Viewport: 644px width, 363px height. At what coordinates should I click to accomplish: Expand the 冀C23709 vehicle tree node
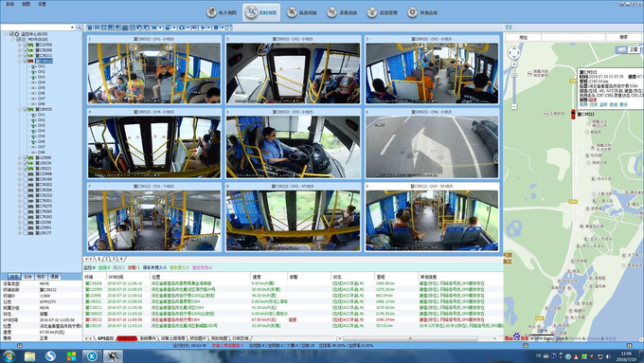pos(20,45)
